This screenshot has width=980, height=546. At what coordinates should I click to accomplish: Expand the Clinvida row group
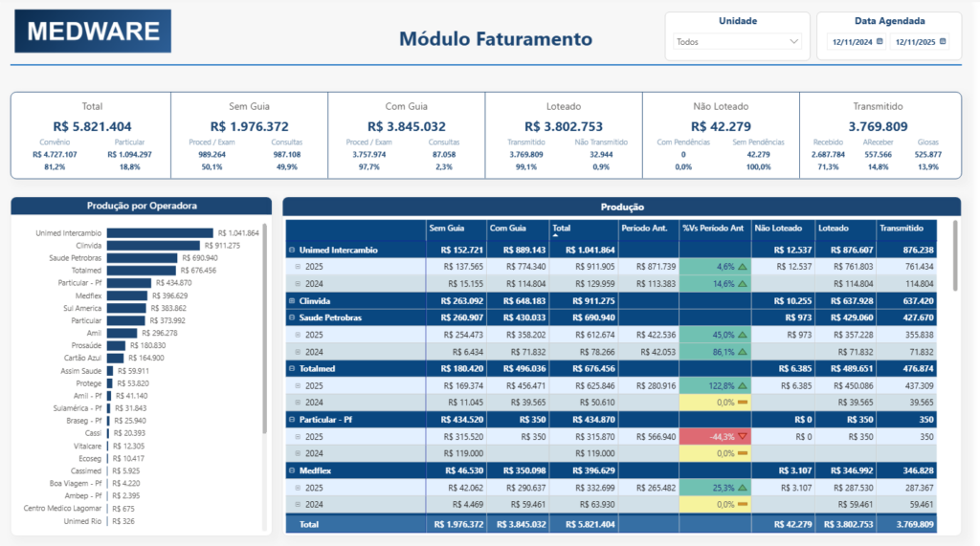[x=292, y=301]
